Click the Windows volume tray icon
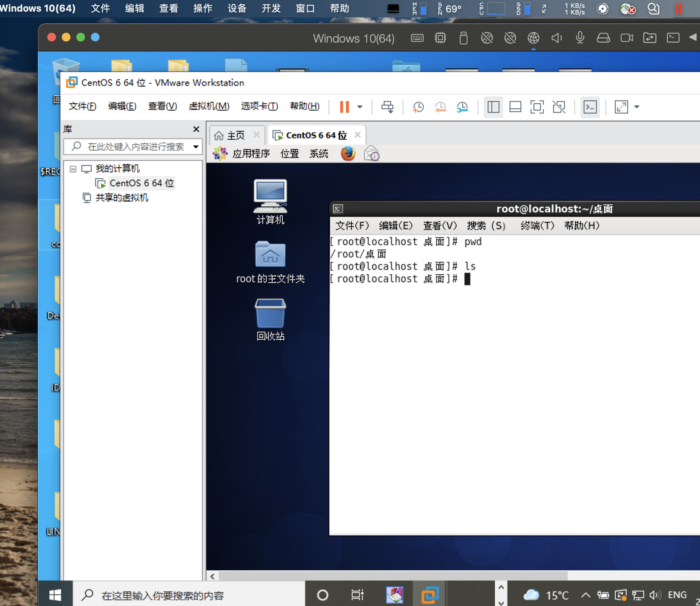Viewport: 700px width, 606px height. click(655, 595)
